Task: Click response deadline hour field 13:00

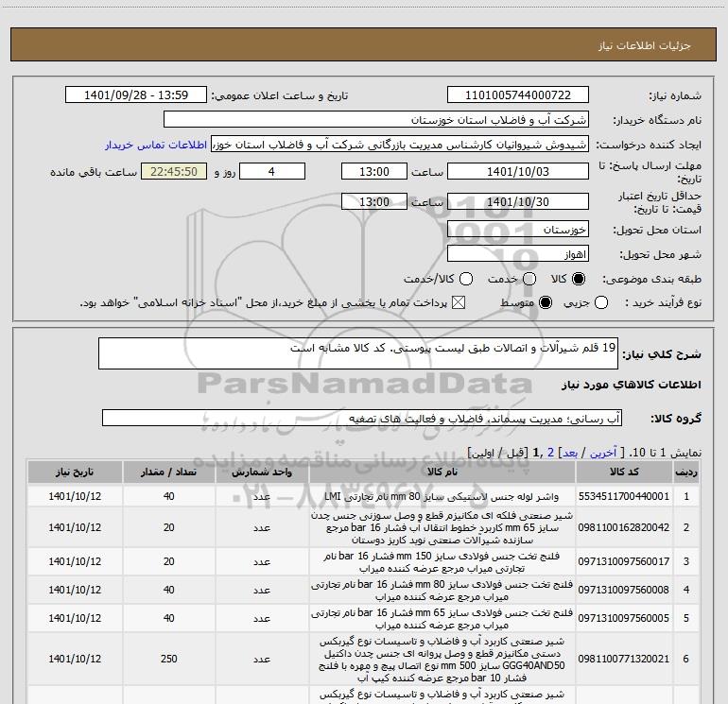Action: pyautogui.click(x=374, y=171)
